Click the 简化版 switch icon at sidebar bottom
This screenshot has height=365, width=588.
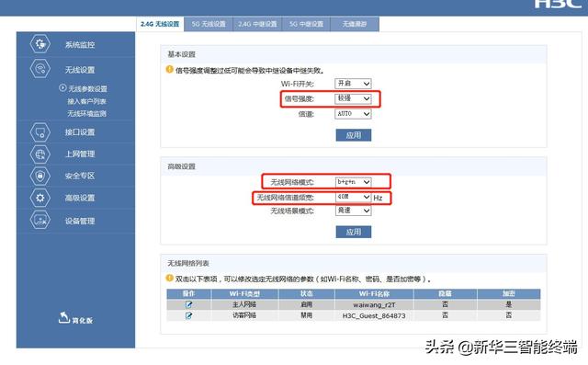click(64, 317)
